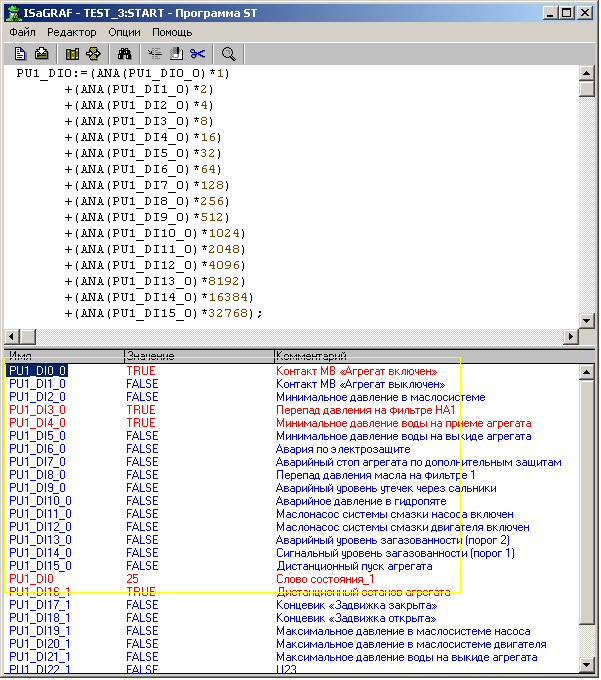Viewport: 601px width, 680px height.
Task: Select the PU1_DI0_0 variable row
Action: point(38,371)
